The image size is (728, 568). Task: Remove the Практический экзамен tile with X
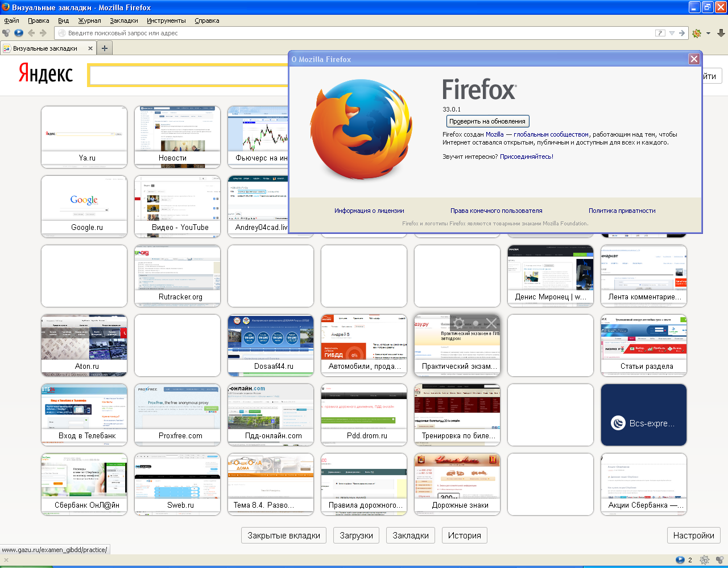click(492, 324)
